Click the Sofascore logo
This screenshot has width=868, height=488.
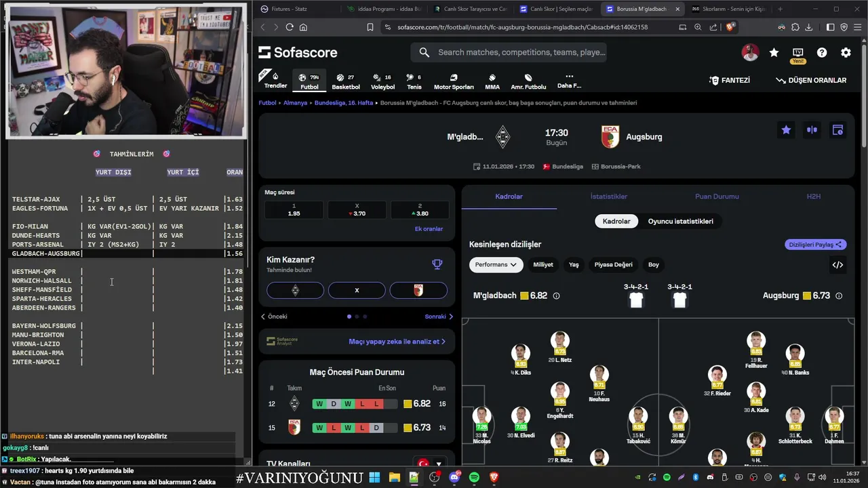[297, 52]
